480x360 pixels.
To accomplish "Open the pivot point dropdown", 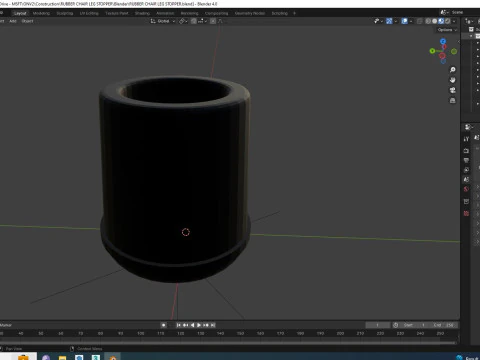I will [x=183, y=21].
